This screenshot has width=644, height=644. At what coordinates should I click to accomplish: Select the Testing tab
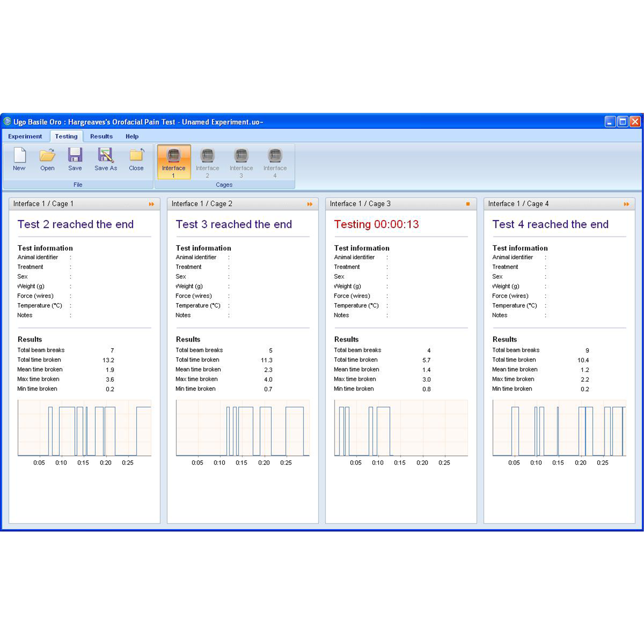tap(66, 137)
